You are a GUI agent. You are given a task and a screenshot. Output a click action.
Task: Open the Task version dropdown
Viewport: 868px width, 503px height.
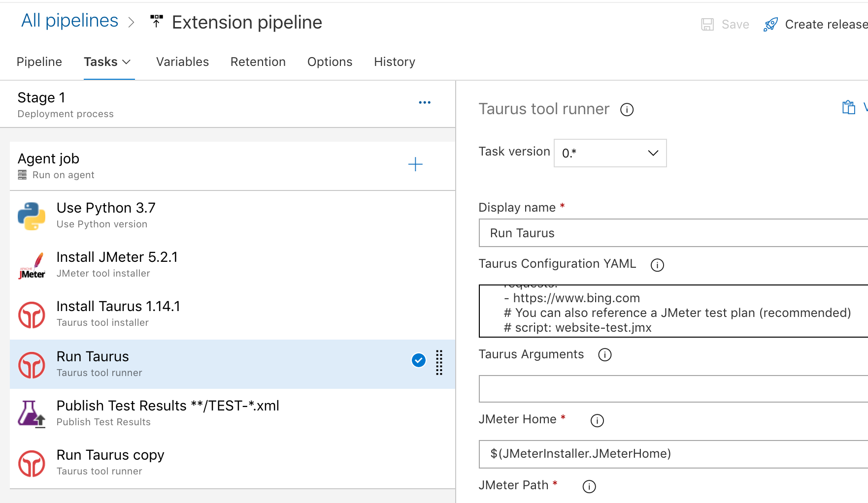tap(610, 153)
